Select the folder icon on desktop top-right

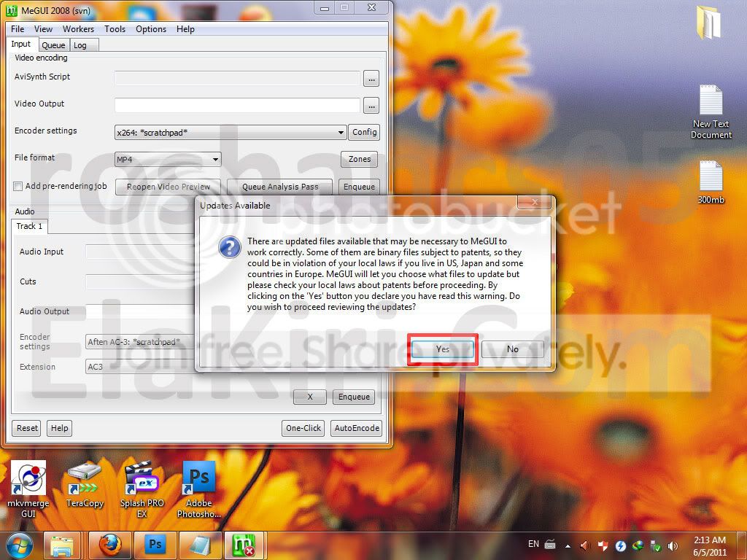(x=708, y=23)
